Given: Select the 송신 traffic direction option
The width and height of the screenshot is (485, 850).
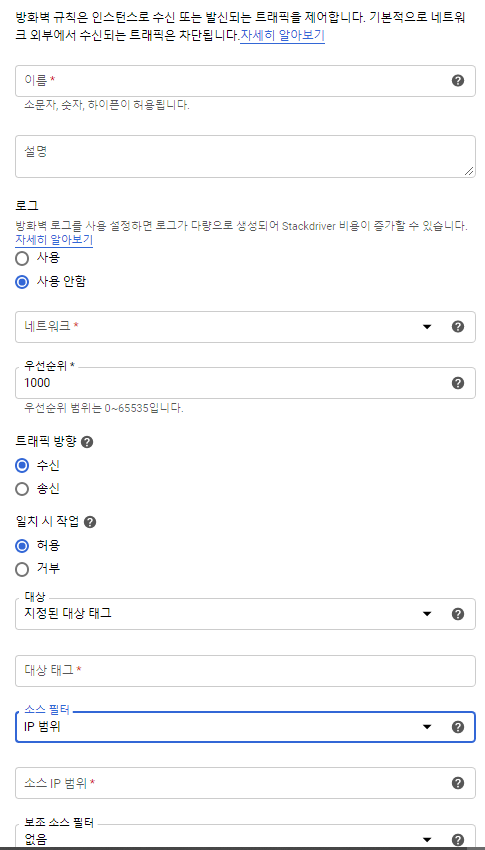Looking at the screenshot, I should tap(22, 489).
